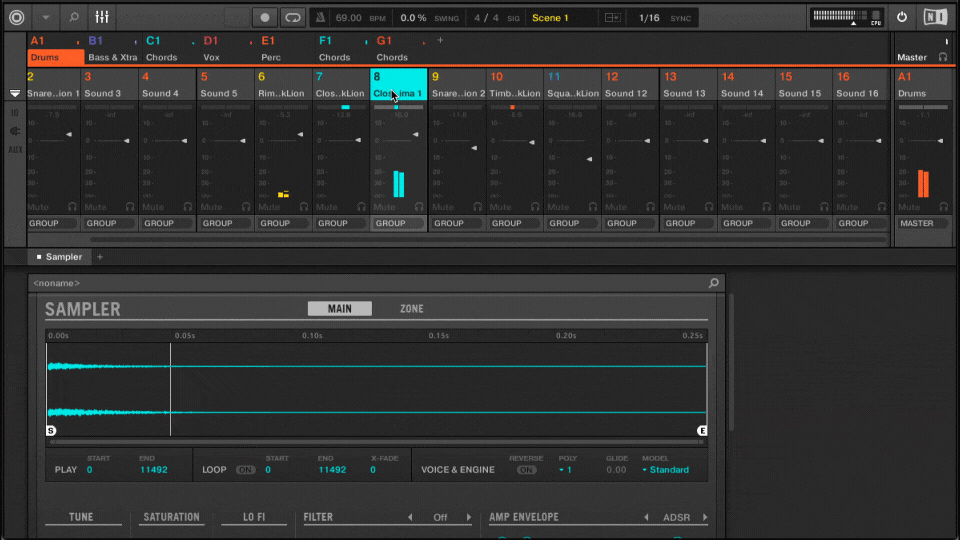Select Sound 5 channel header

coord(225,84)
